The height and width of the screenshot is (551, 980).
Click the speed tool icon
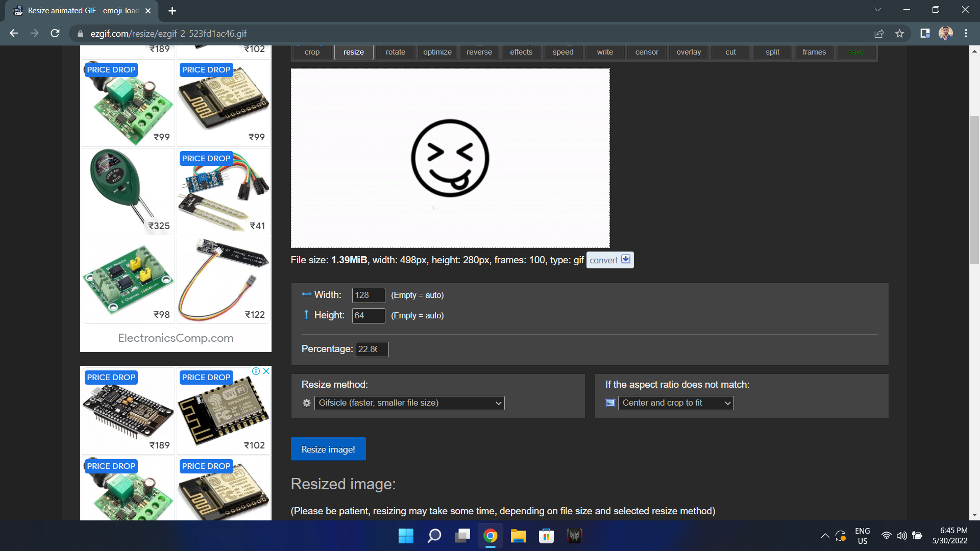pyautogui.click(x=563, y=52)
